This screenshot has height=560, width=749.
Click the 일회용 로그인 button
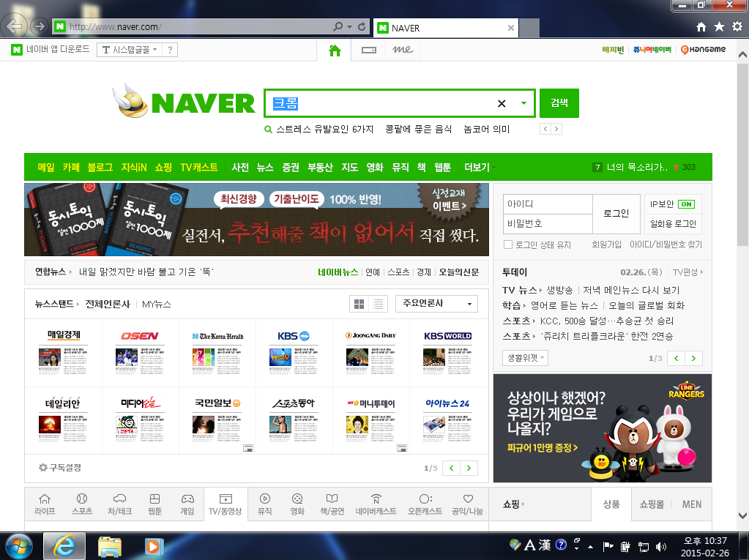(x=673, y=224)
